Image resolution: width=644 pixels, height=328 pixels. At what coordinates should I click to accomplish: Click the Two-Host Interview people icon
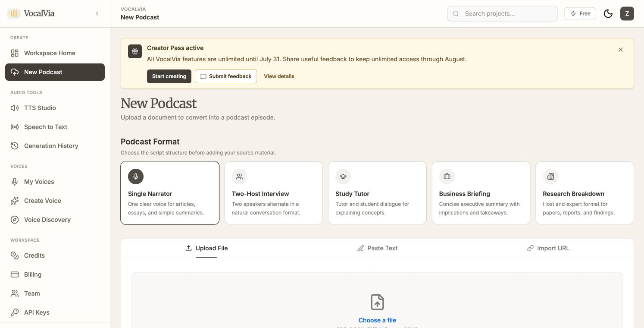pyautogui.click(x=240, y=177)
